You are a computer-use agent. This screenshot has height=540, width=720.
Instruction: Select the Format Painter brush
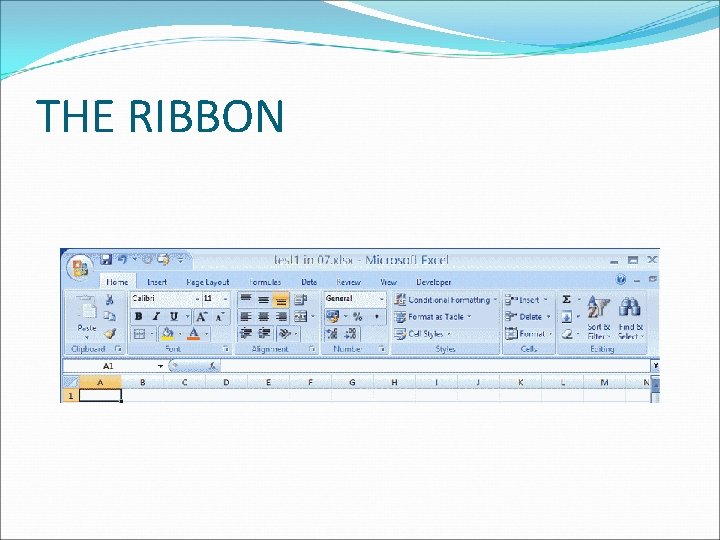point(109,333)
